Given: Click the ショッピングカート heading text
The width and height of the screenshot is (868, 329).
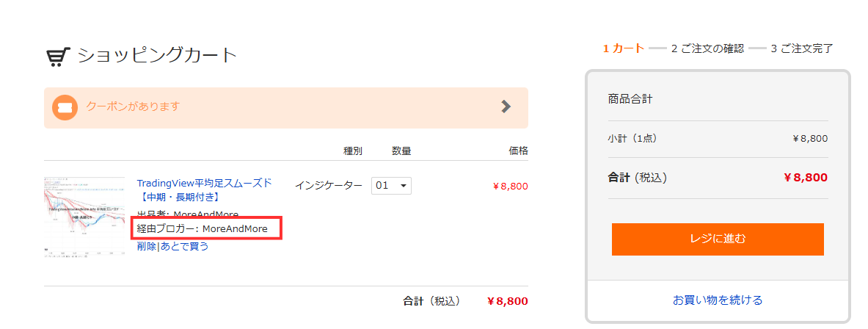Looking at the screenshot, I should (x=158, y=56).
